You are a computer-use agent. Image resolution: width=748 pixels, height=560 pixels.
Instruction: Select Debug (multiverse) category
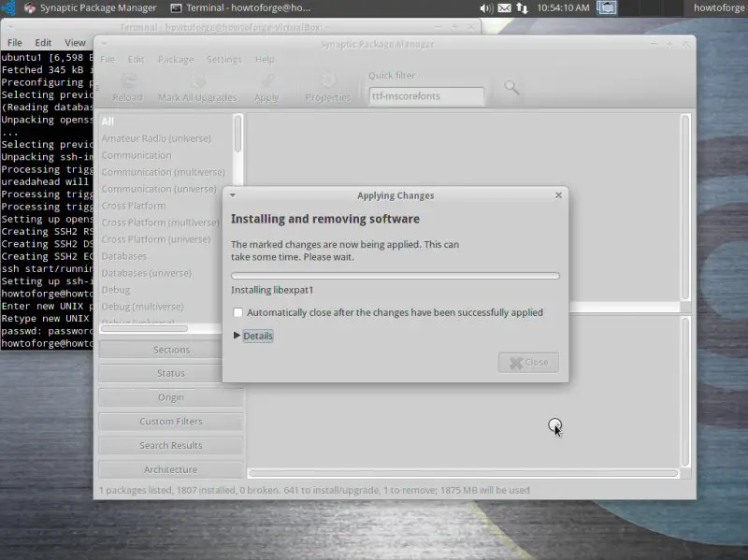(x=143, y=307)
